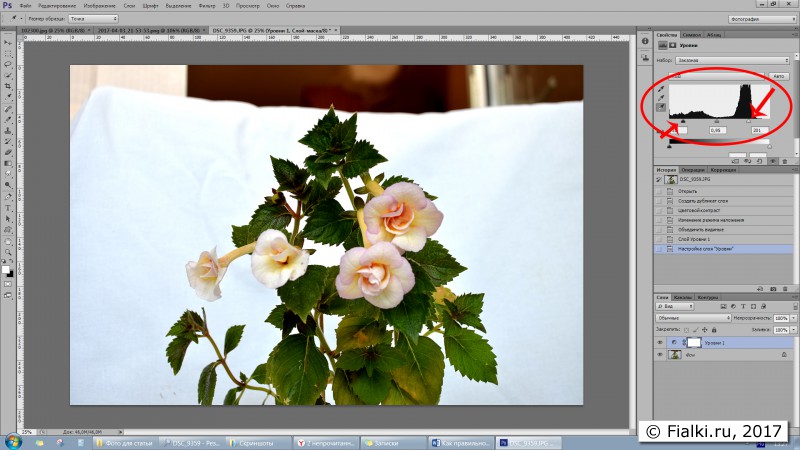
Task: Click the layer mask thumbnail of Уровни 1
Action: (x=693, y=342)
